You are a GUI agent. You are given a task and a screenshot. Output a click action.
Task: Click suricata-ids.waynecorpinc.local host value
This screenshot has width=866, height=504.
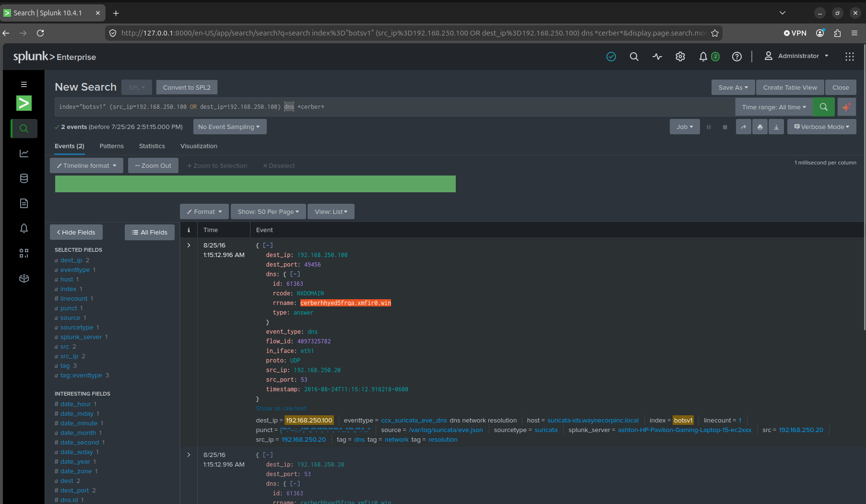coord(593,420)
